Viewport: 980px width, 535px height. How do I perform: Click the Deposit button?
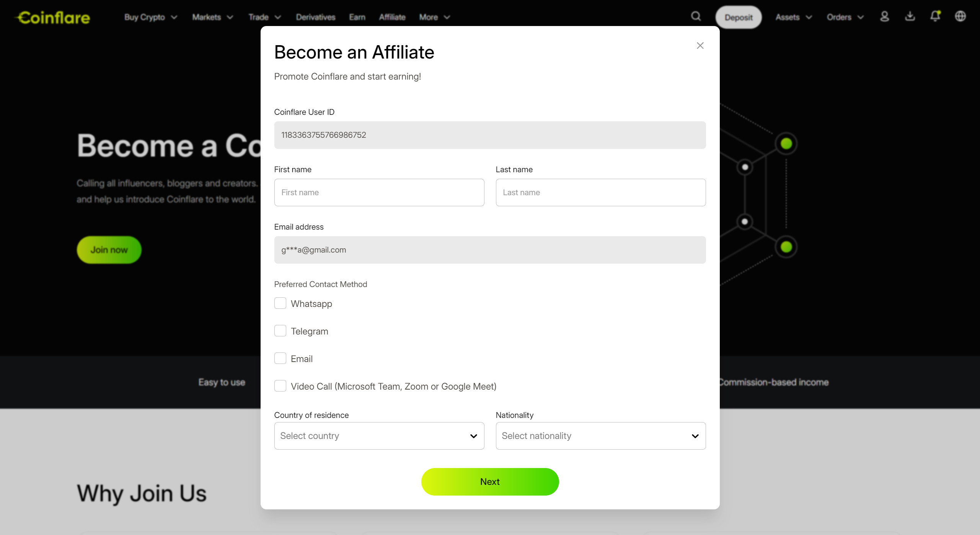tap(739, 17)
